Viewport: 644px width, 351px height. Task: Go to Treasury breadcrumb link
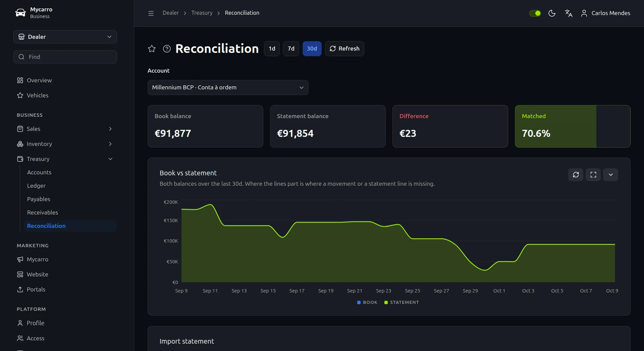tap(202, 13)
